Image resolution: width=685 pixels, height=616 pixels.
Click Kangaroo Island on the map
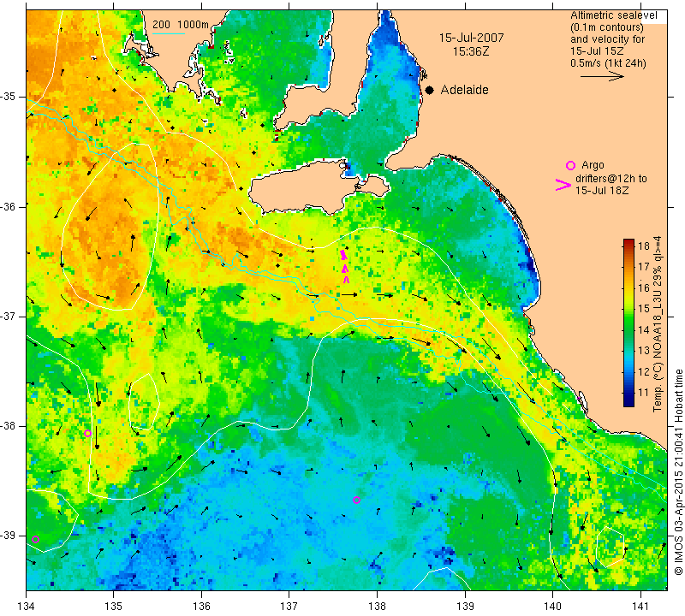point(306,188)
